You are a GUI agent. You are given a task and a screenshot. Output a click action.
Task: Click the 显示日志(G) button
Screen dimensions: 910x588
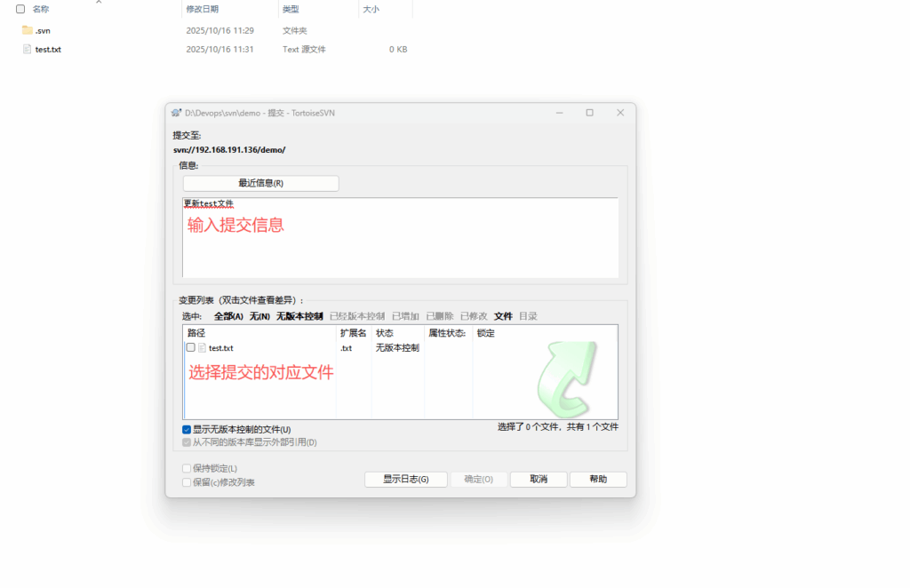pos(405,479)
